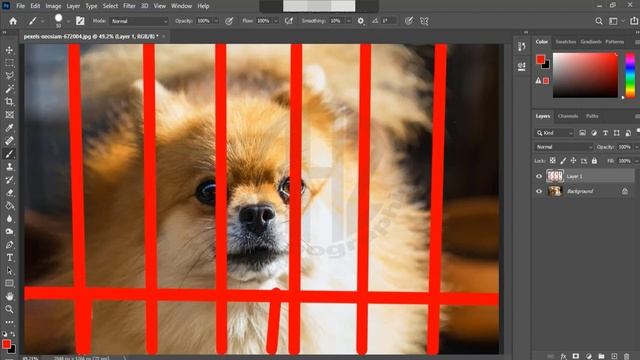Hide Layer 1 with its eye icon

pyautogui.click(x=539, y=176)
